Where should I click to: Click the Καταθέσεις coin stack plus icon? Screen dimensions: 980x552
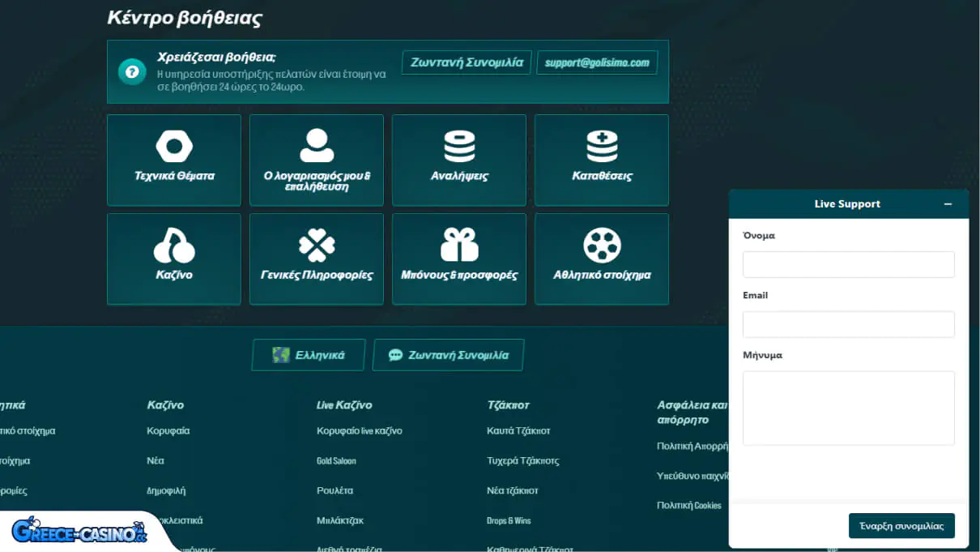[602, 147]
